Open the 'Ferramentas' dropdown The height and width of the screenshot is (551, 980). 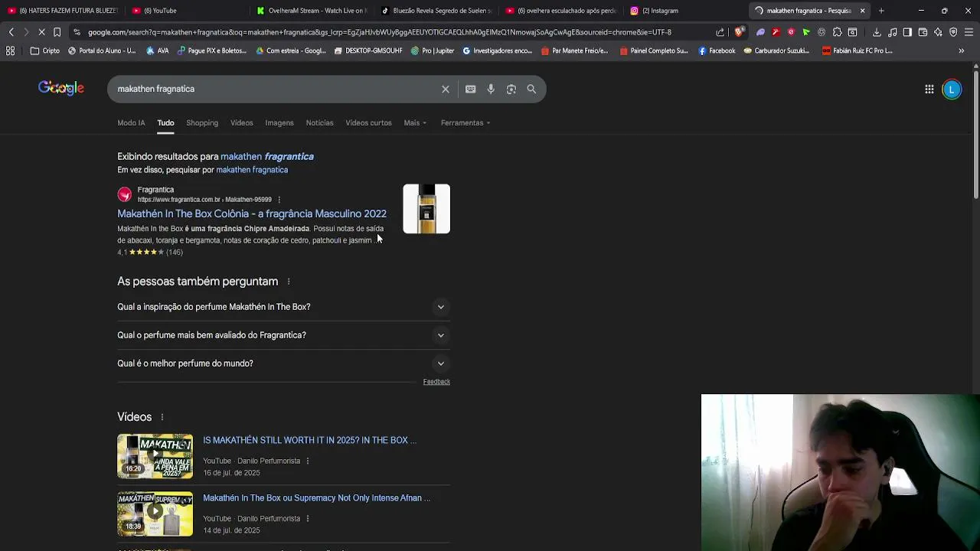point(465,122)
